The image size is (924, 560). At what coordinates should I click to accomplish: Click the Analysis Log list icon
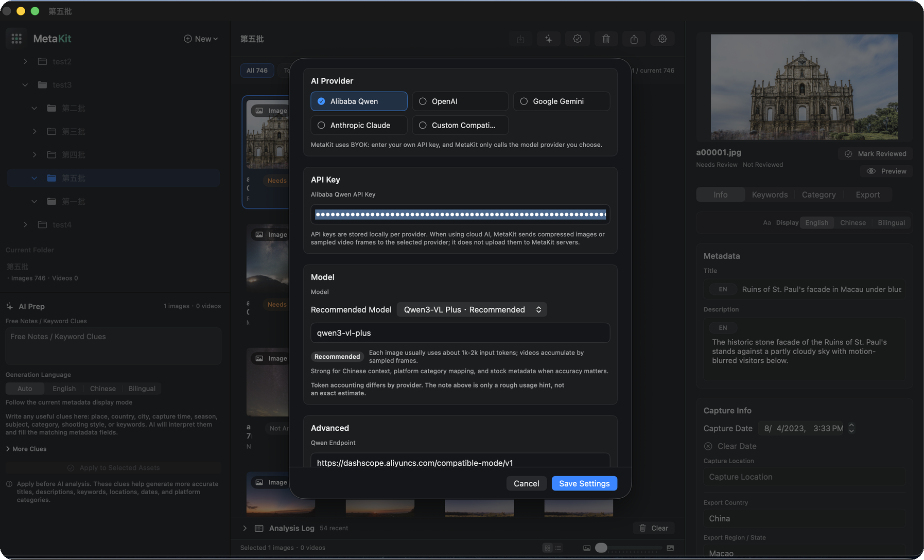[259, 528]
